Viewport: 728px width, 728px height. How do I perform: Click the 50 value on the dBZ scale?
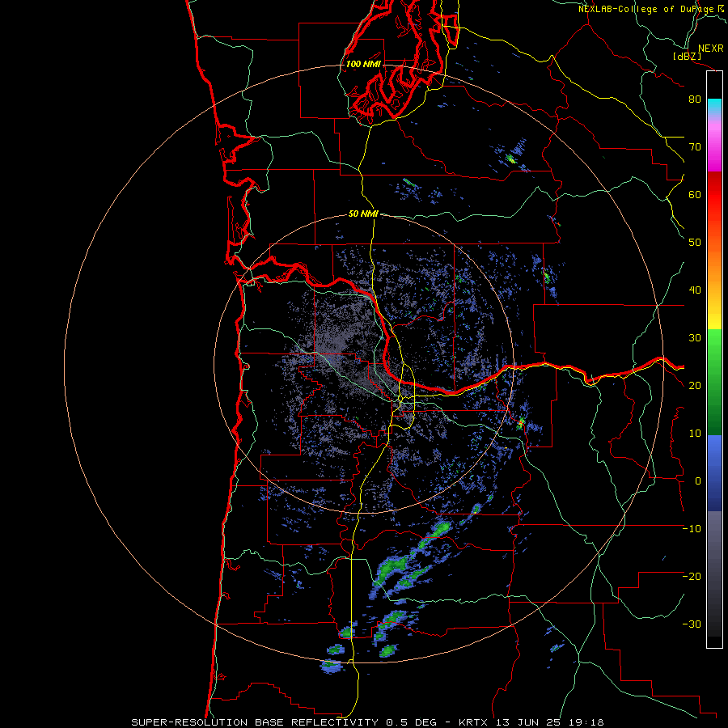[695, 243]
